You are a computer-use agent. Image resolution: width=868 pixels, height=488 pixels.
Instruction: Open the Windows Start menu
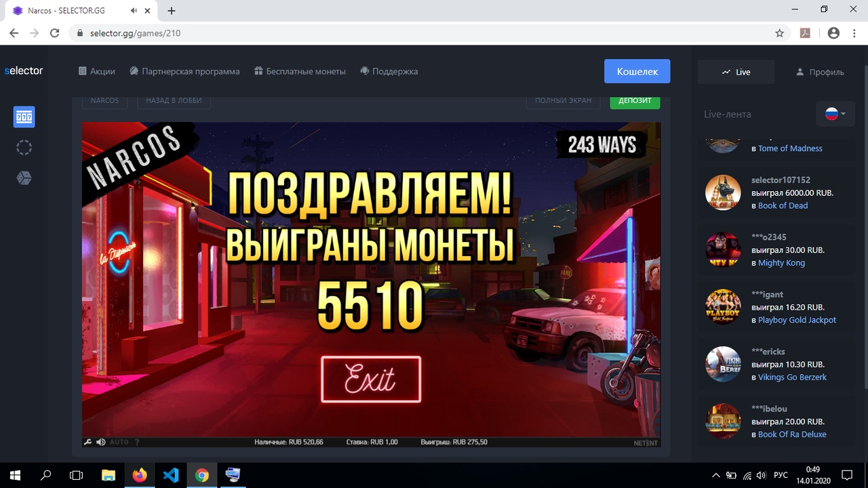pos(15,475)
